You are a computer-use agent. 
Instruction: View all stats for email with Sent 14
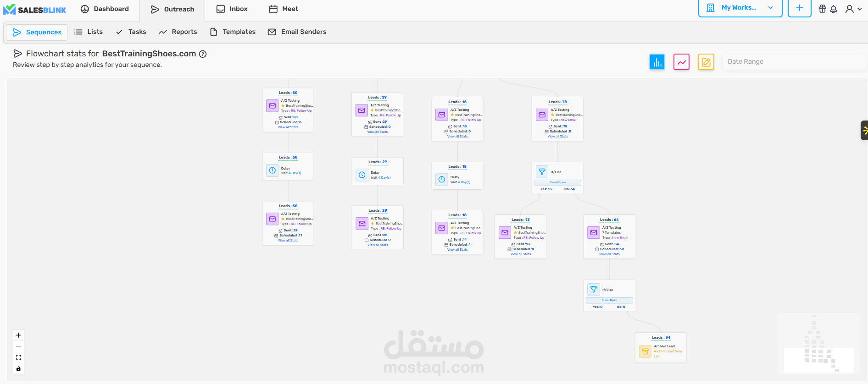(457, 250)
